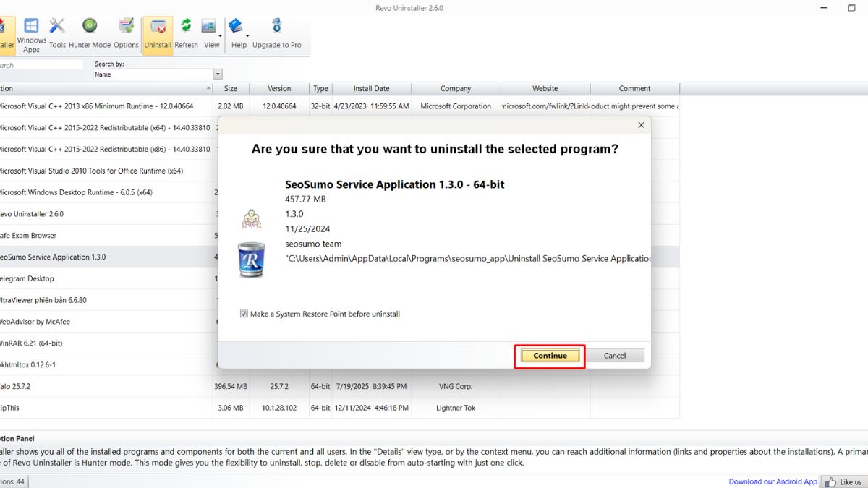This screenshot has width=868, height=488.
Task: Click the Uninstall toolbar button
Action: (158, 35)
